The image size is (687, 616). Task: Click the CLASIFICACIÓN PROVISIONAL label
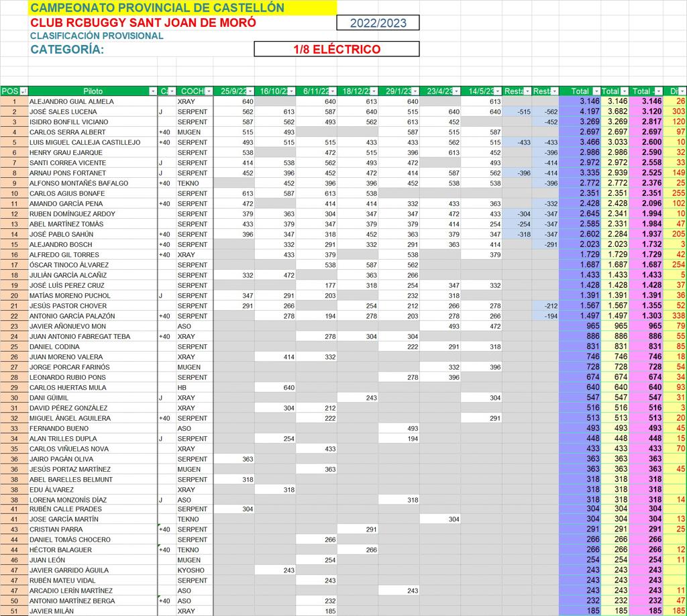pyautogui.click(x=97, y=36)
